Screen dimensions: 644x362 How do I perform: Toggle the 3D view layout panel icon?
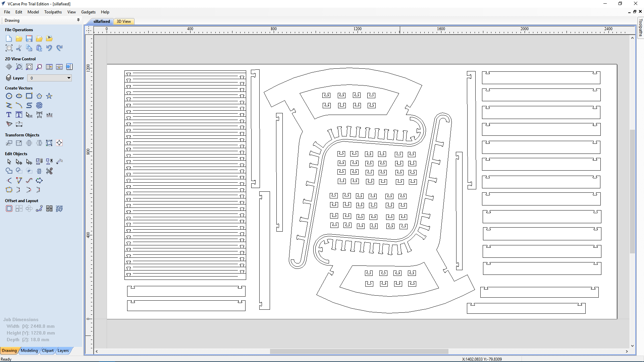tap(69, 67)
